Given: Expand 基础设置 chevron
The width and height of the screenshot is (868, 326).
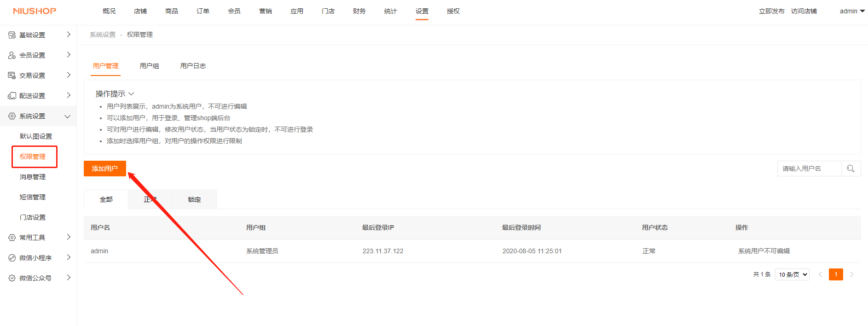Looking at the screenshot, I should click(x=69, y=35).
